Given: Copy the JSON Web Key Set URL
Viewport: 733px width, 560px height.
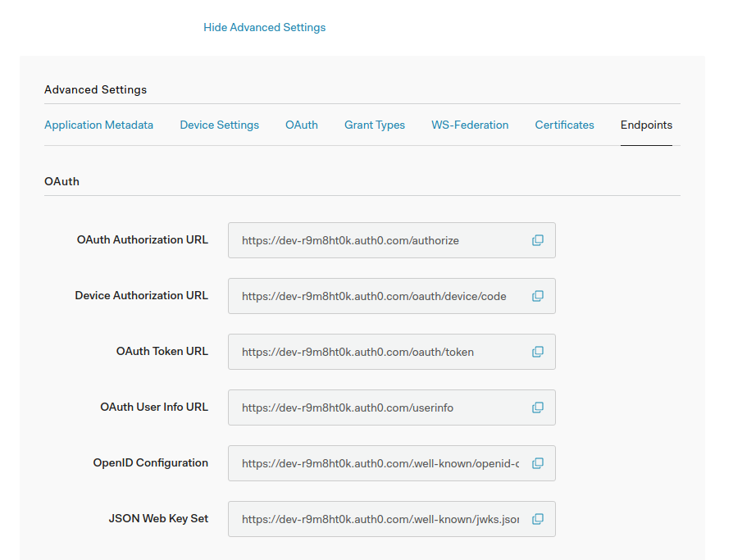Looking at the screenshot, I should (x=538, y=519).
